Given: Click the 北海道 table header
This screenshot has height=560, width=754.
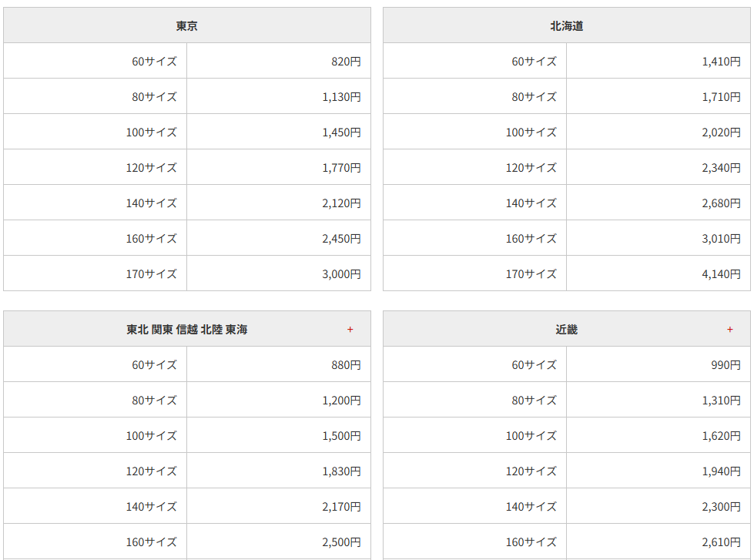Looking at the screenshot, I should point(567,25).
